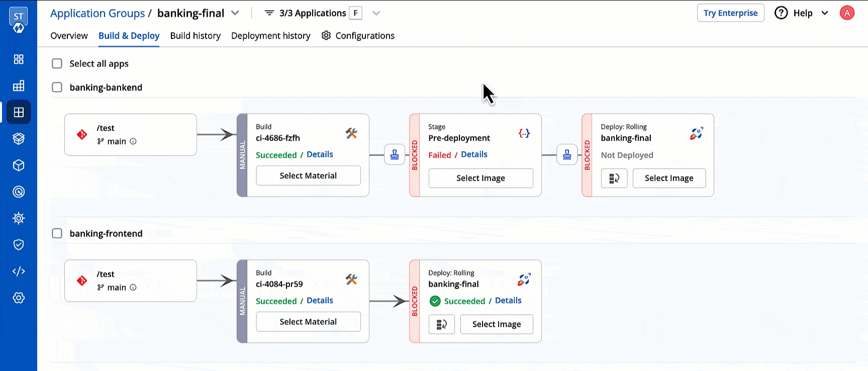Open Details link of failed Pre-deployment stage

[x=474, y=155]
